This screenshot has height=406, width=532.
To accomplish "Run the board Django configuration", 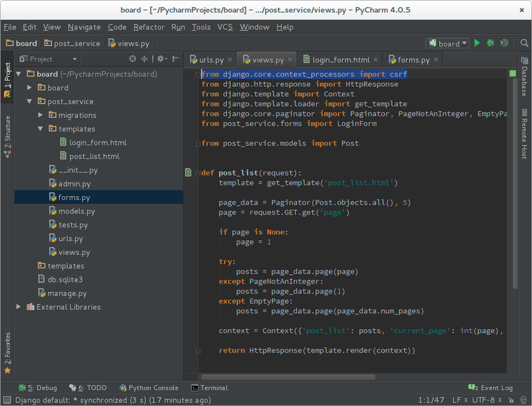I will (477, 43).
